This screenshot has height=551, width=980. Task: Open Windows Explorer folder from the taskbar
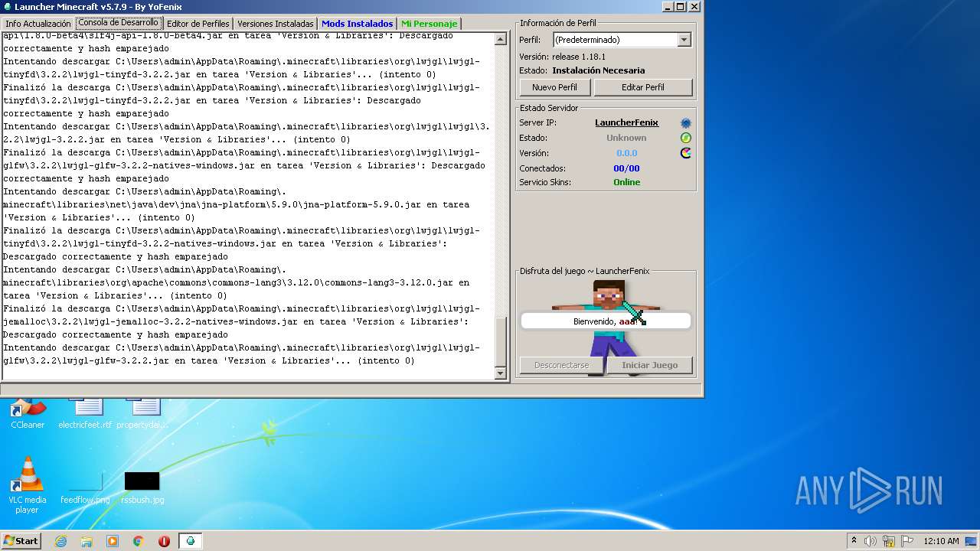pyautogui.click(x=87, y=541)
